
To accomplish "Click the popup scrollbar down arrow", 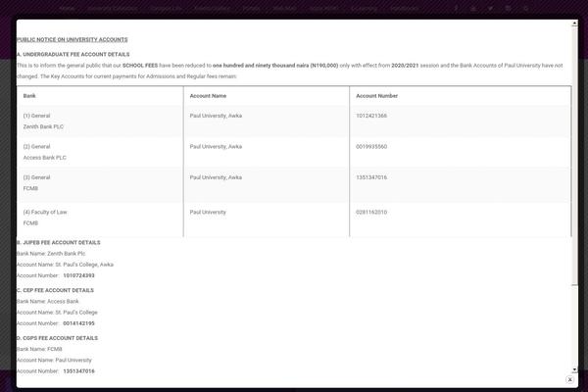I will coord(574,369).
